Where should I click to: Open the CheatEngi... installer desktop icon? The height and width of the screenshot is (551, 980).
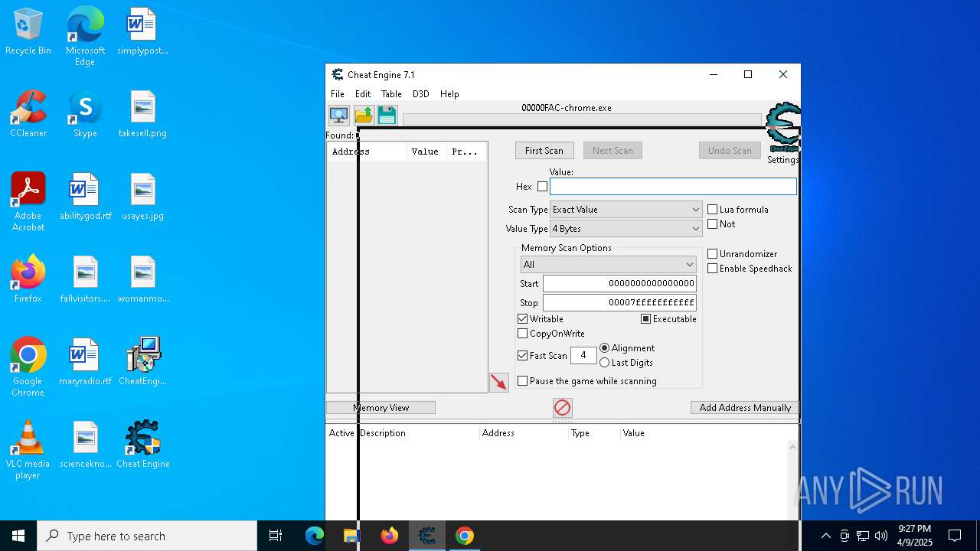point(143,362)
